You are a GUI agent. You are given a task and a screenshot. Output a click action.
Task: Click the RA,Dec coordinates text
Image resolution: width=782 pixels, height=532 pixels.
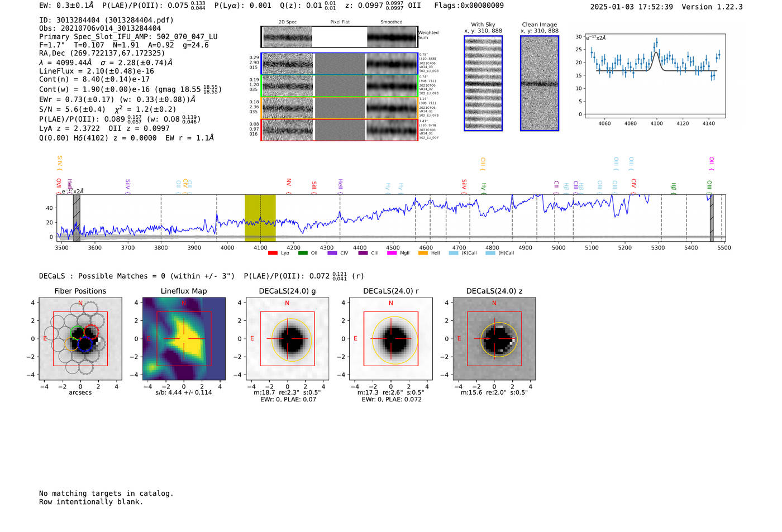102,54
